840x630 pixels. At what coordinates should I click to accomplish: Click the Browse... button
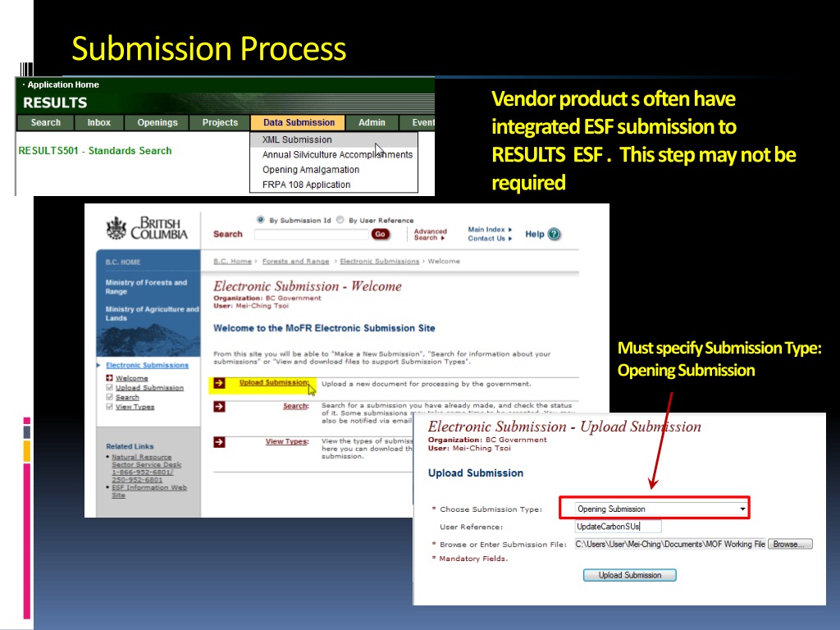(790, 545)
